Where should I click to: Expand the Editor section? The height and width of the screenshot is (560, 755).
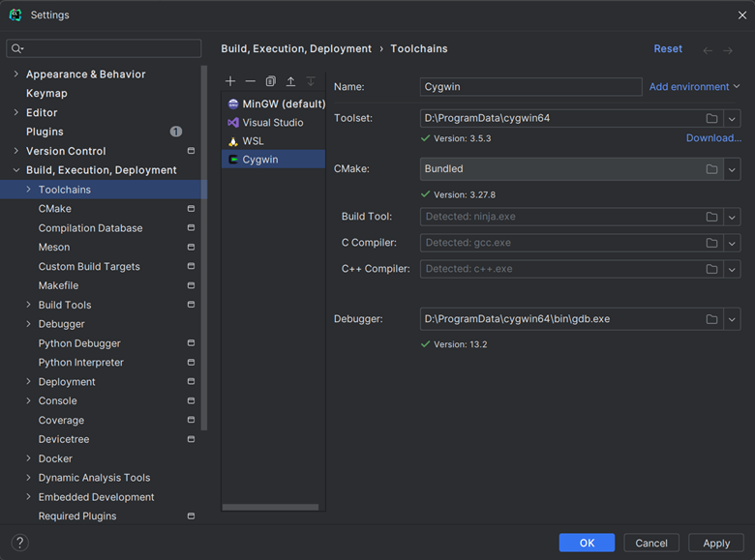[x=16, y=112]
